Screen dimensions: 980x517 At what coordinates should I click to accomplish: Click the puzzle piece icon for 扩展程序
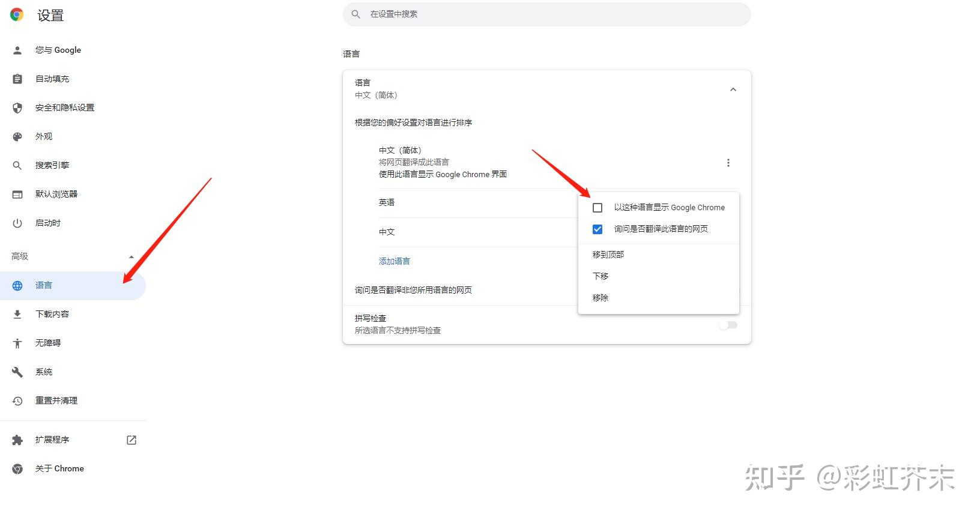[x=17, y=440]
